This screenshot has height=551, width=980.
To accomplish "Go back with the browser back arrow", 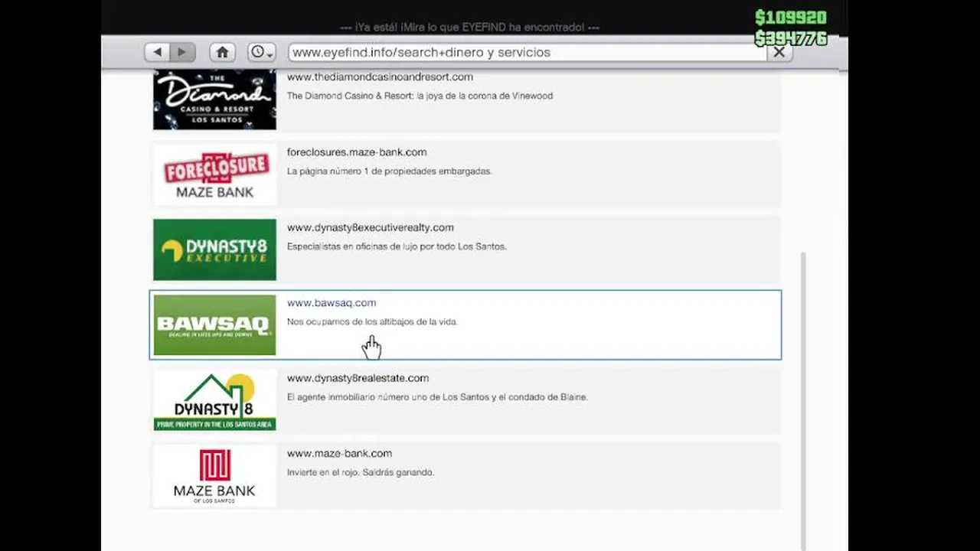I will tap(157, 52).
